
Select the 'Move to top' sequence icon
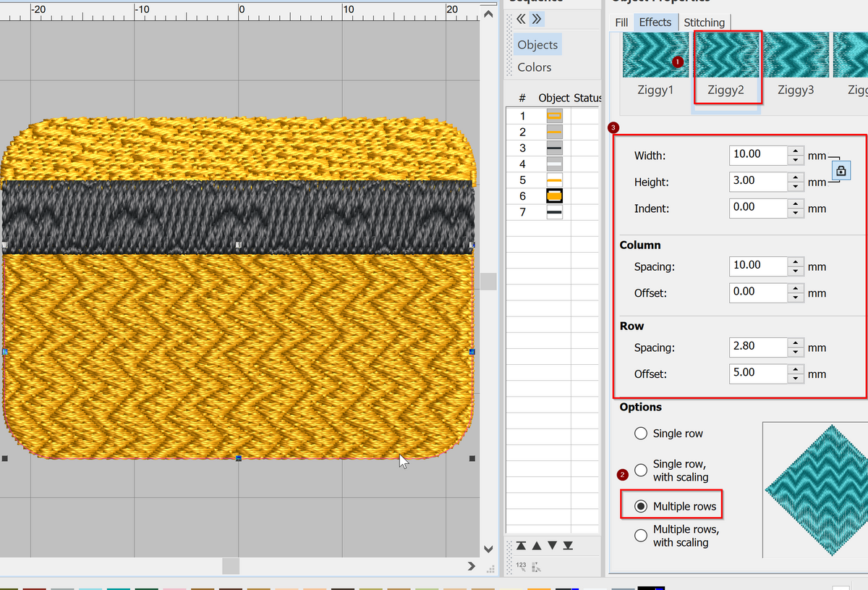point(521,545)
